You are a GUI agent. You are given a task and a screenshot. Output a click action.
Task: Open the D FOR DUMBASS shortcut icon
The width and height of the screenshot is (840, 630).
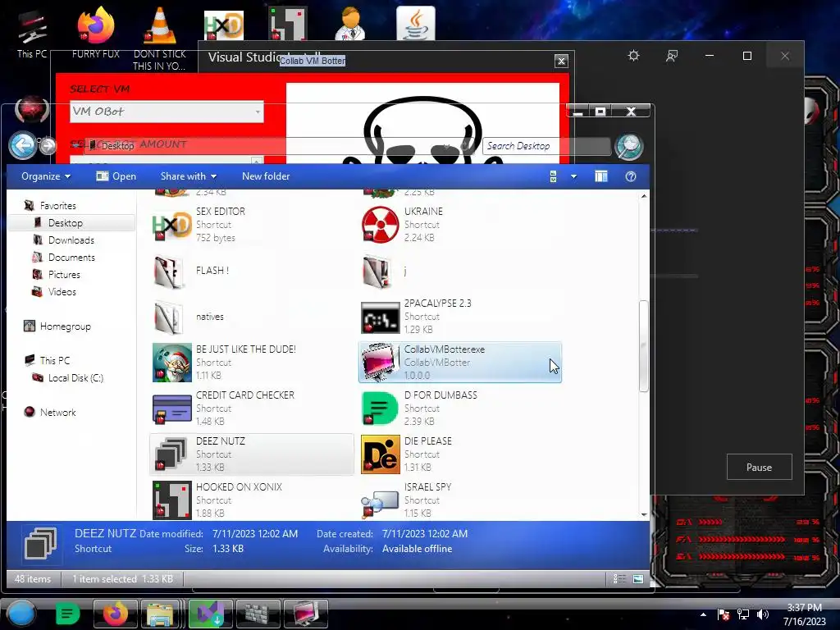coord(380,409)
